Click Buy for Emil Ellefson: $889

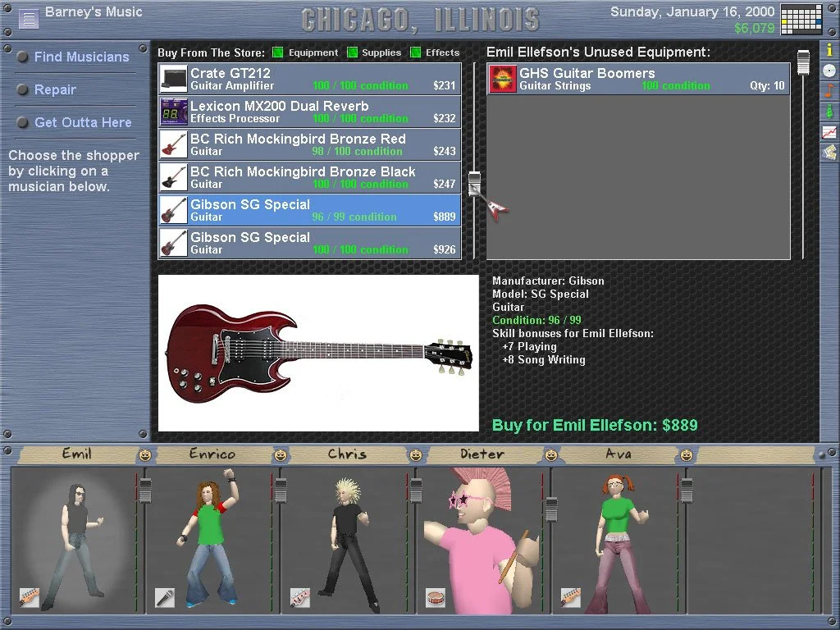click(595, 425)
